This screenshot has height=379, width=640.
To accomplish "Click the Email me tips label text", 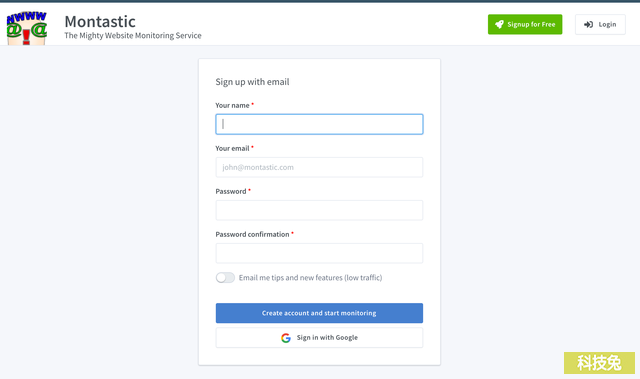I will coord(310,278).
